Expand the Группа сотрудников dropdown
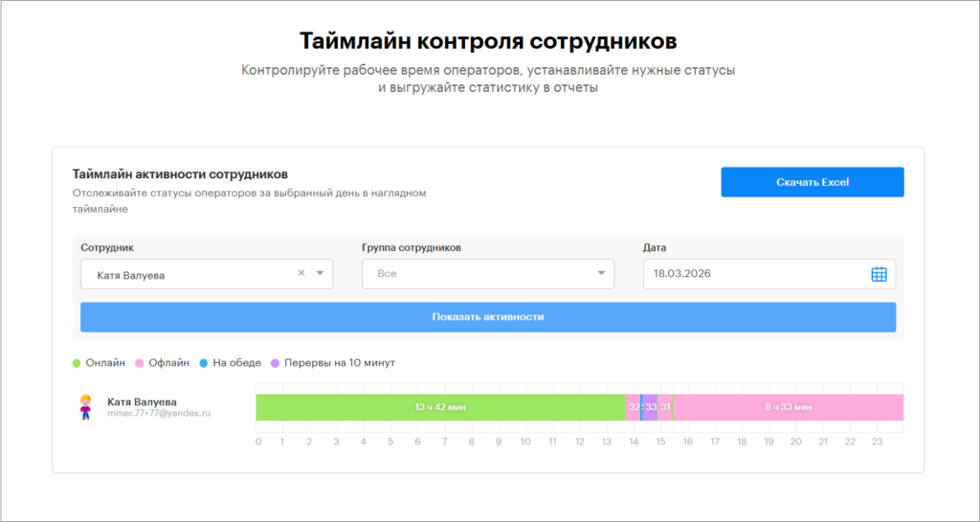The height and width of the screenshot is (522, 980). tap(601, 274)
